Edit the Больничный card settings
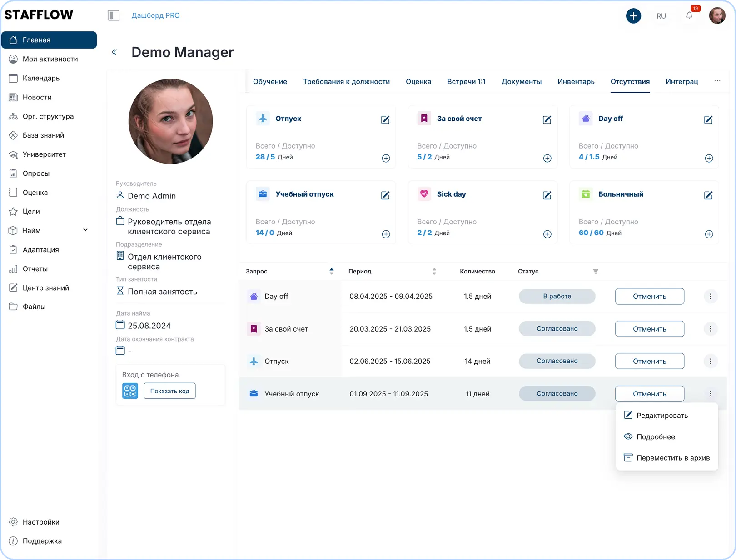This screenshot has width=736, height=560. [708, 196]
